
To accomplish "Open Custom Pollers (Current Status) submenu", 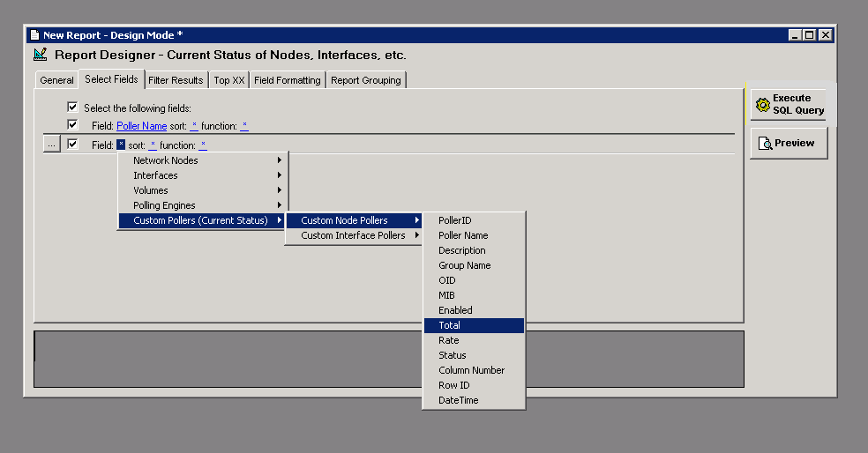I will (x=203, y=220).
